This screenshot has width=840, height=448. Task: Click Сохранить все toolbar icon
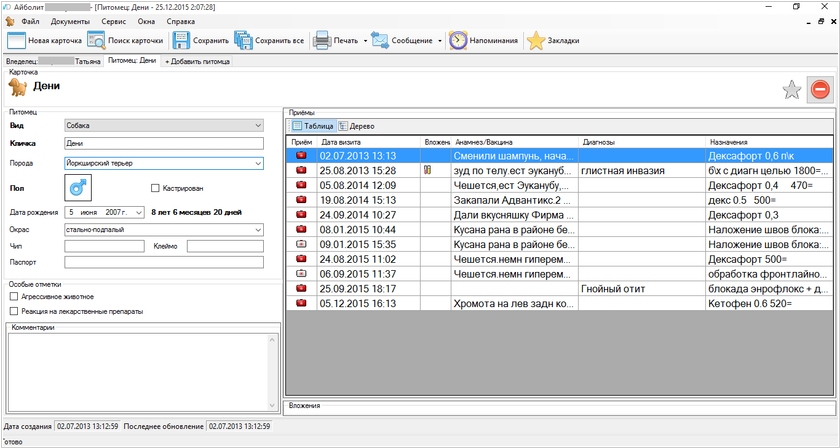(x=244, y=41)
